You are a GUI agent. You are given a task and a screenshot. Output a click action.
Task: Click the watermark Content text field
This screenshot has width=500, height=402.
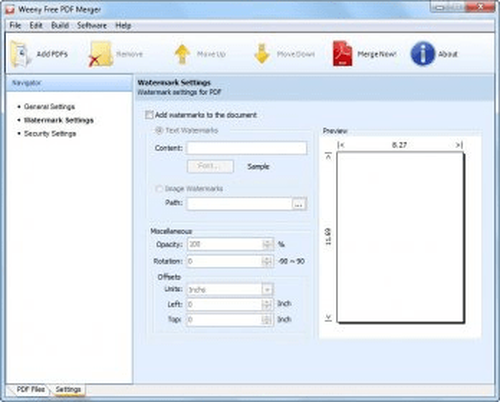247,148
